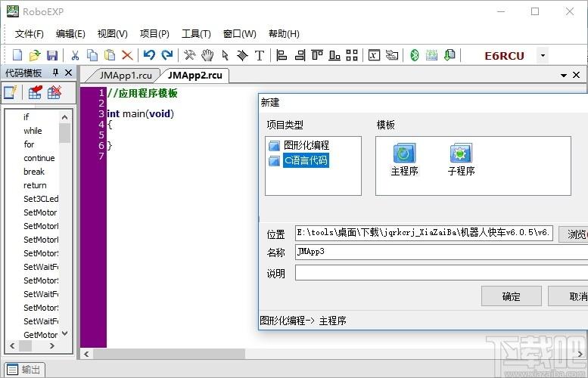Click the 确定 button
588x378 pixels.
coord(511,296)
